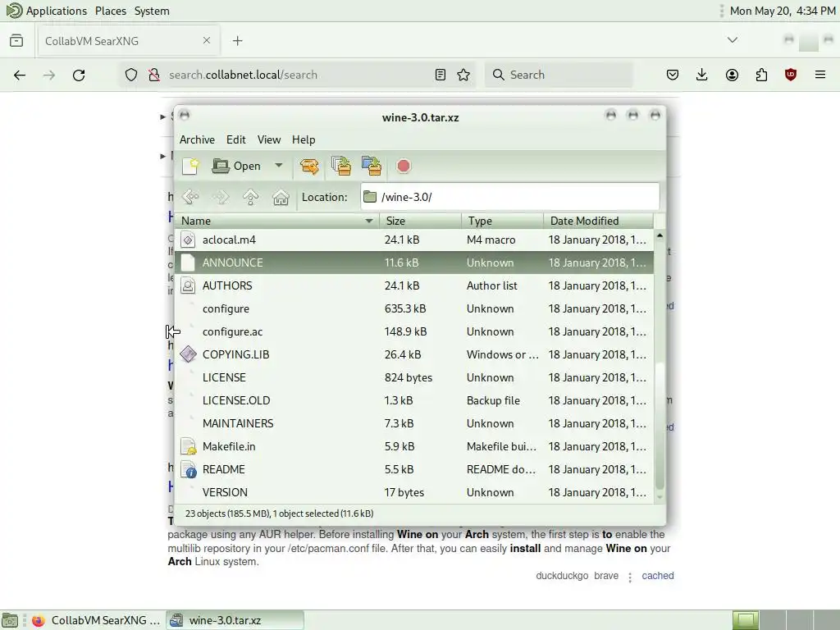Screen dimensions: 840x630
Task: Expand the list all tabs chevron
Action: click(x=732, y=40)
